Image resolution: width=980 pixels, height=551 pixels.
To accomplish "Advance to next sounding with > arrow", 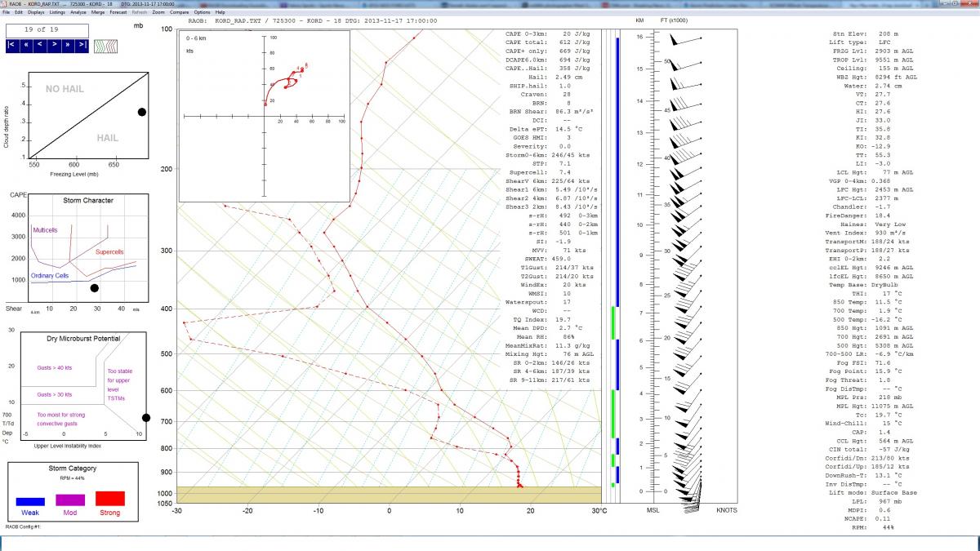I will point(55,46).
